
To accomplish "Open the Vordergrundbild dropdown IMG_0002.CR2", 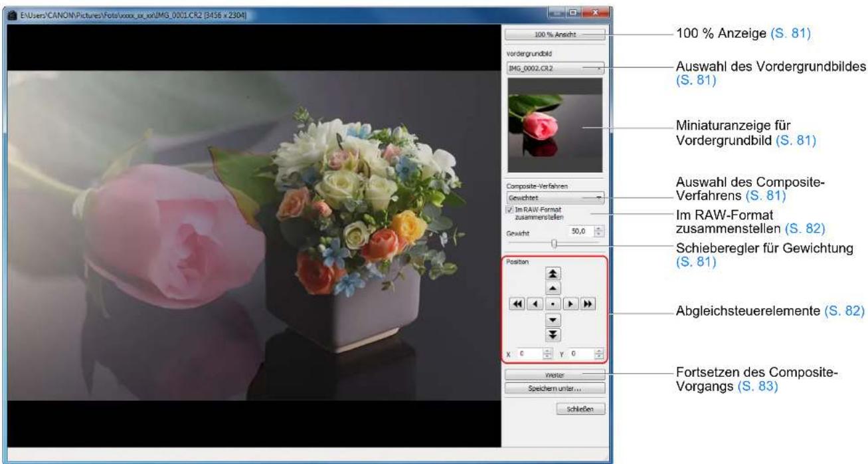I will (x=555, y=67).
